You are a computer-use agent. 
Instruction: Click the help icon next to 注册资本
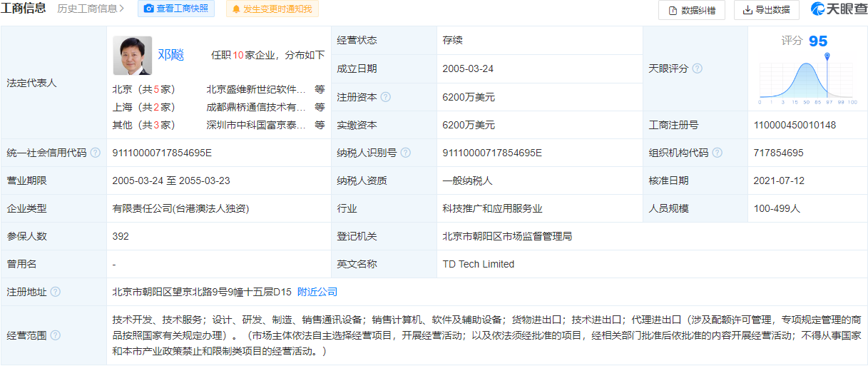point(386,97)
